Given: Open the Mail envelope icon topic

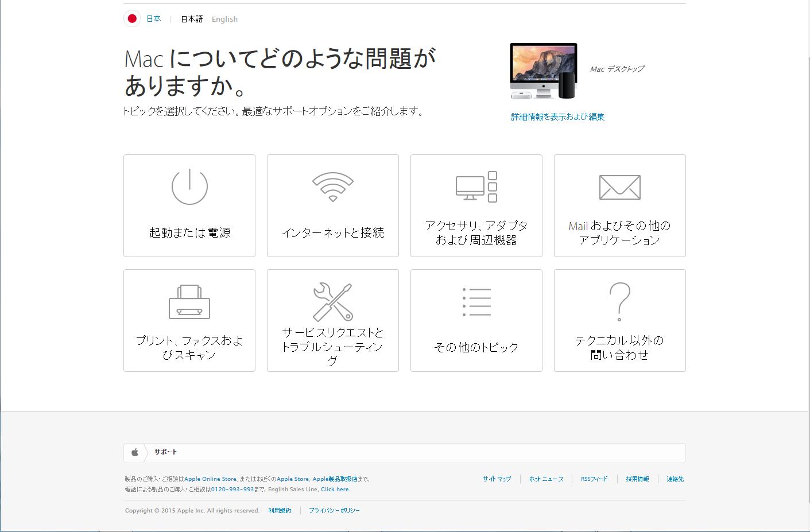Looking at the screenshot, I should pyautogui.click(x=620, y=187).
